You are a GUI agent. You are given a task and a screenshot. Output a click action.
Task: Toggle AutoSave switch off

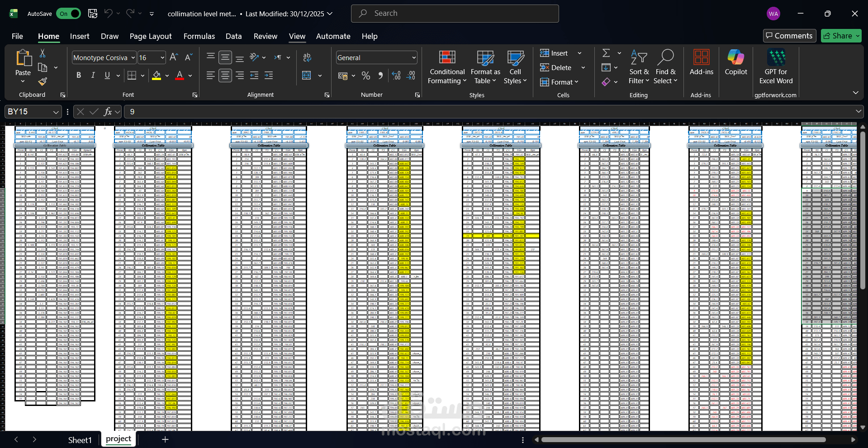[69, 14]
